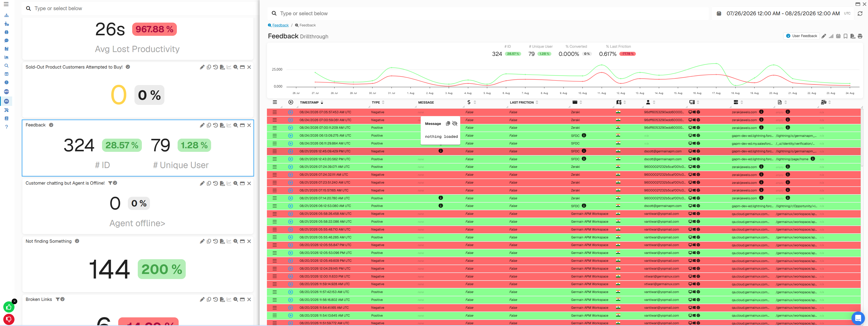Open the Customer chatting widget filter icon
Image resolution: width=868 pixels, height=326 pixels.
(x=110, y=183)
